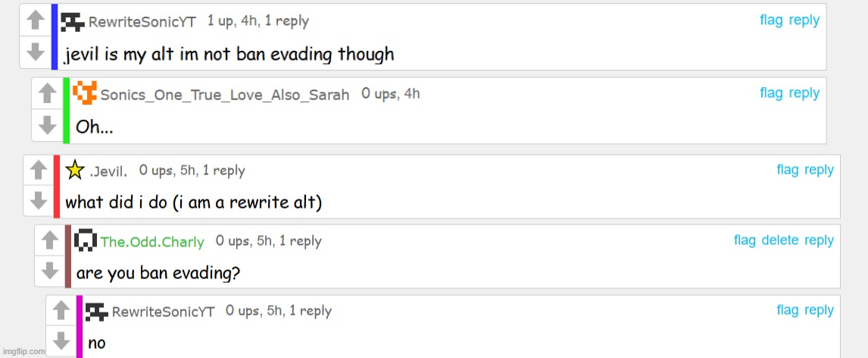Downvote RewriteSonicYT's "no" comment
Image resolution: width=868 pixels, height=358 pixels.
pyautogui.click(x=61, y=341)
